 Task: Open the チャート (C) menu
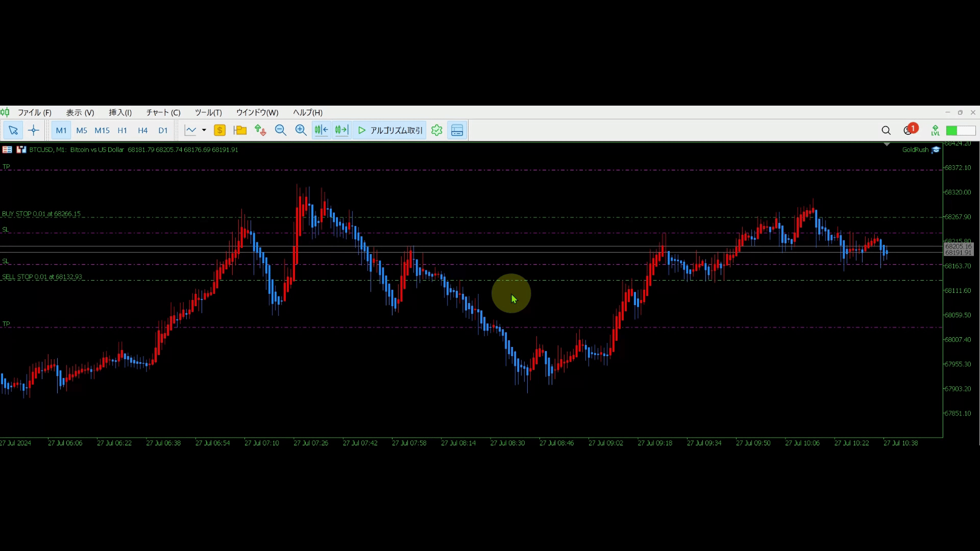coord(163,113)
